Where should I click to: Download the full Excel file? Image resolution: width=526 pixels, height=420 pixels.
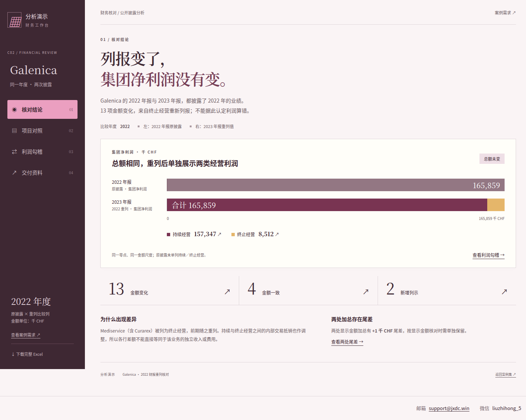(27, 354)
